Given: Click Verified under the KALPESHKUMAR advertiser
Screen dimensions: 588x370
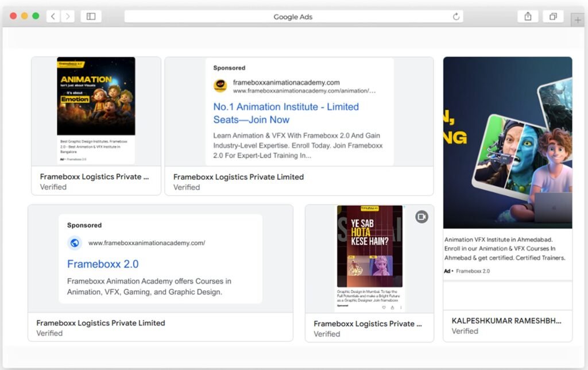Looking at the screenshot, I should (x=465, y=332).
